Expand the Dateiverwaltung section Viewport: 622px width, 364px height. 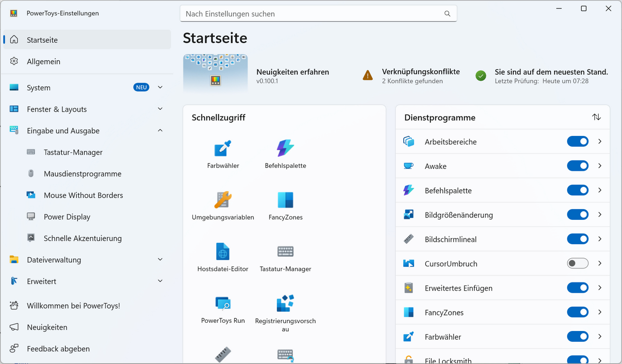click(160, 260)
